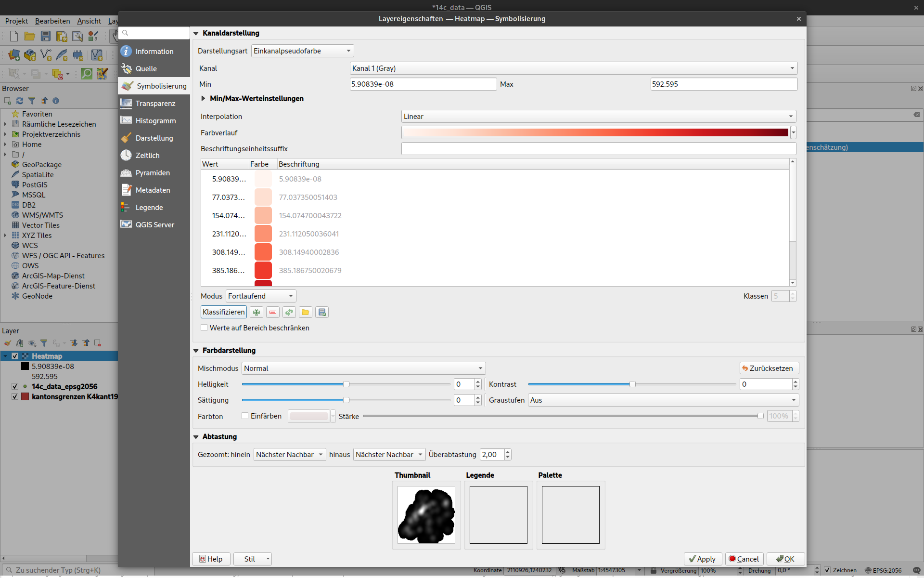Toggle visibility of kantonsgrenzen layer
924x578 pixels.
pyautogui.click(x=15, y=397)
